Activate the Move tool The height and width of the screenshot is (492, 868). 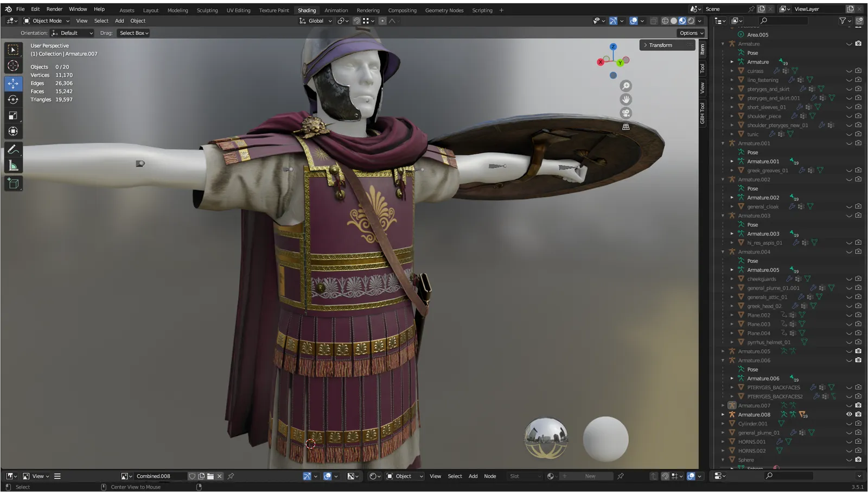click(13, 84)
